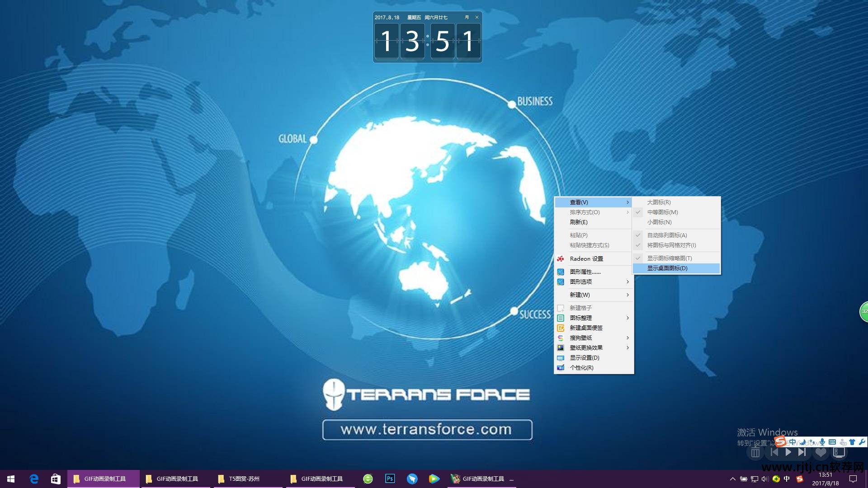The width and height of the screenshot is (868, 488).
Task: Switch to the T5图赏-苏州 taskbar window
Action: coord(248,479)
